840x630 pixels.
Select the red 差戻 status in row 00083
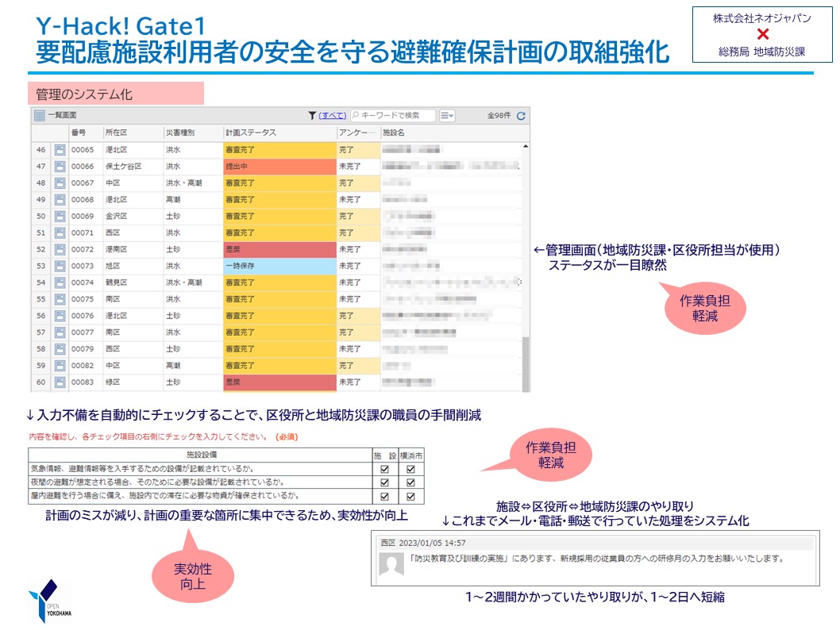(279, 382)
